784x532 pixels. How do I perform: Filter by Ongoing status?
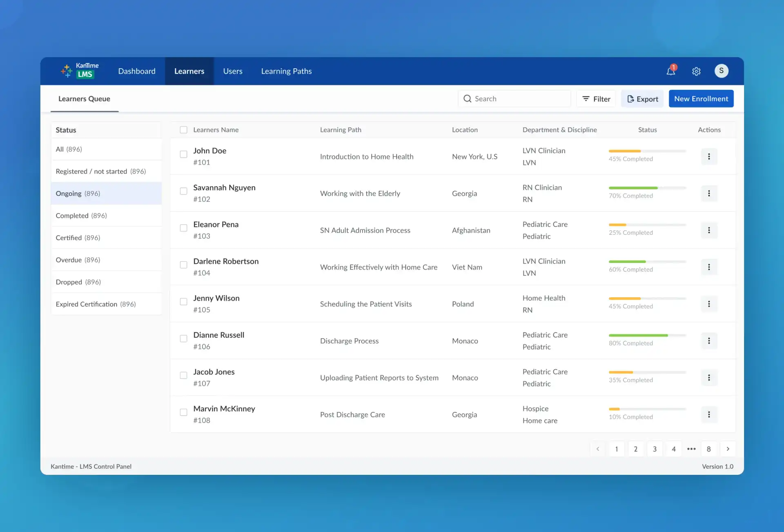(x=106, y=193)
